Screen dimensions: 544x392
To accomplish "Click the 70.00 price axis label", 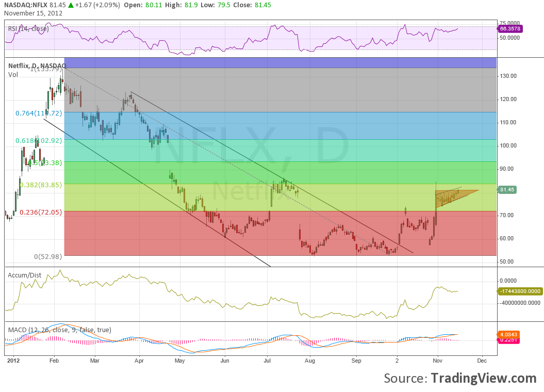I will click(x=506, y=215).
